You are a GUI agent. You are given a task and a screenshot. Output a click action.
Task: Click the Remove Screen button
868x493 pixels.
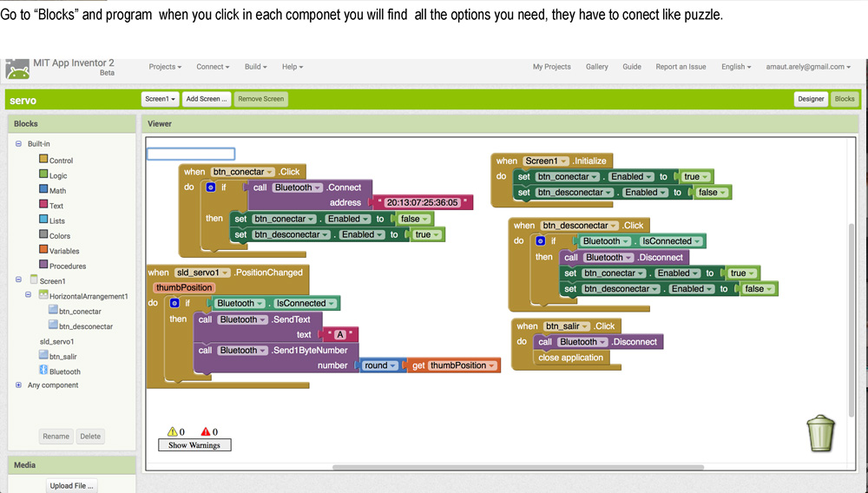[260, 99]
